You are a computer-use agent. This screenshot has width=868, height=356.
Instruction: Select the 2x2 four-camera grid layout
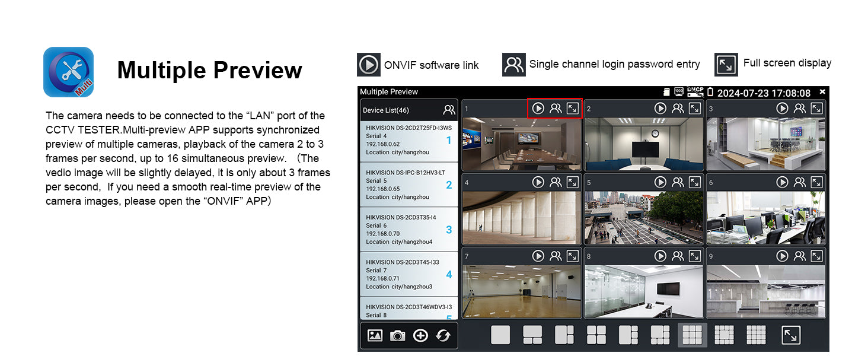pyautogui.click(x=596, y=335)
